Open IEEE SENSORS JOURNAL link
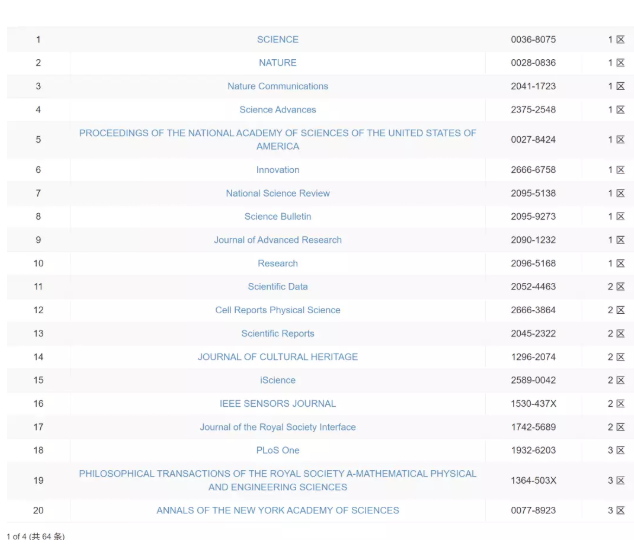 pyautogui.click(x=278, y=404)
